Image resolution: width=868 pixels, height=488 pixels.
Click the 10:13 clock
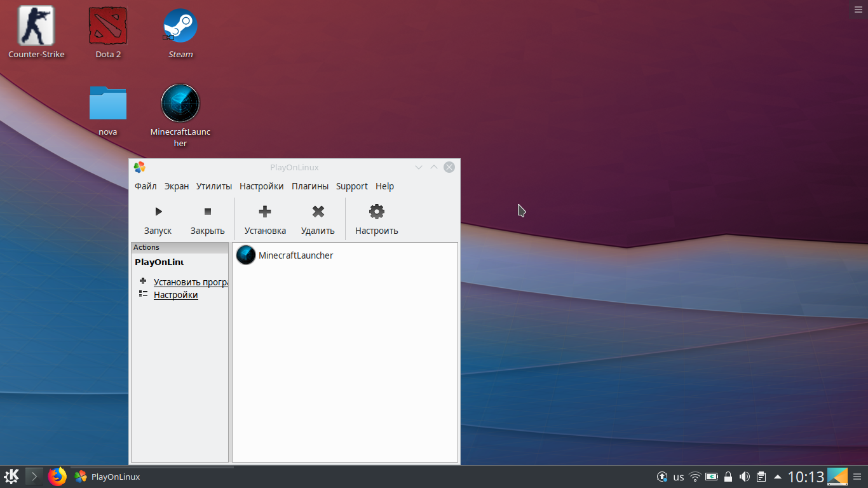[x=806, y=477]
